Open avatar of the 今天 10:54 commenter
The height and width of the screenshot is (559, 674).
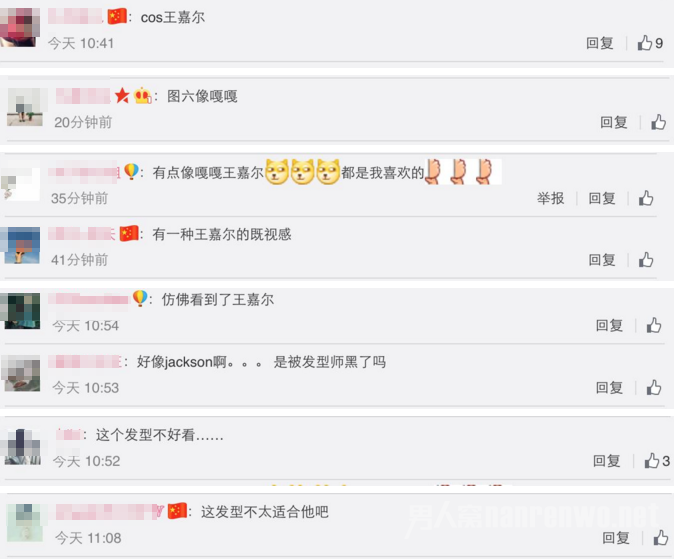point(22,311)
